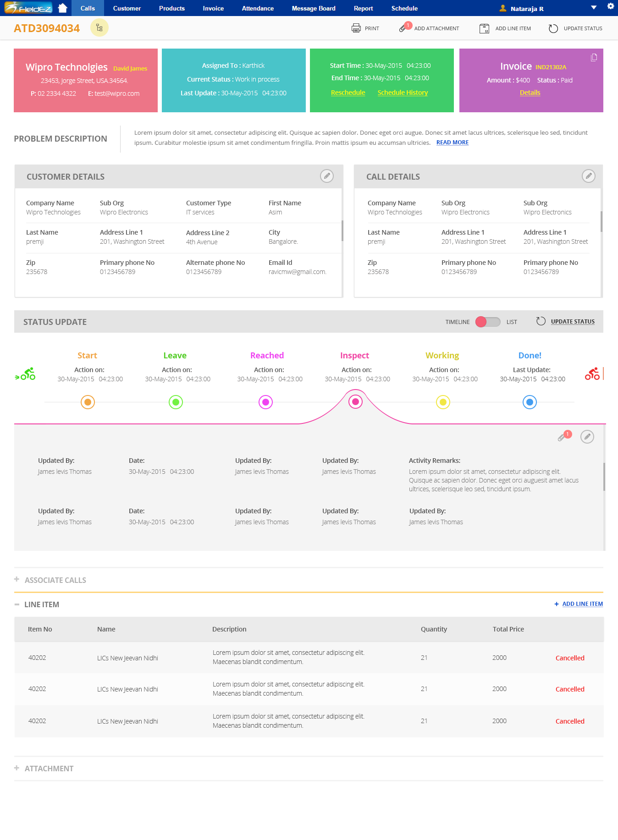Click the Add Line Item calendar icon
Viewport: 618px width, 840px height.
tap(484, 28)
